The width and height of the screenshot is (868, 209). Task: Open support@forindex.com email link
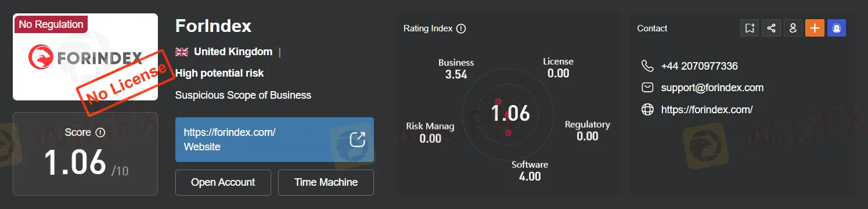(x=712, y=88)
